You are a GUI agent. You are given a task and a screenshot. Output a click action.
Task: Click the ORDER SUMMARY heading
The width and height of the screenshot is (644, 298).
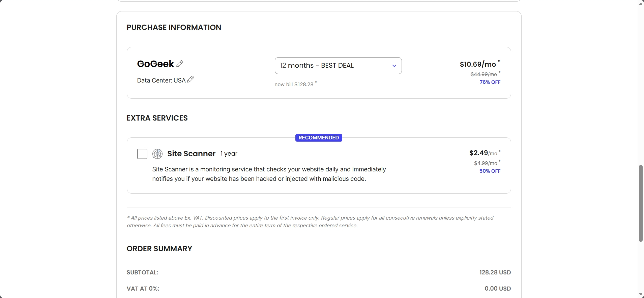pyautogui.click(x=159, y=249)
